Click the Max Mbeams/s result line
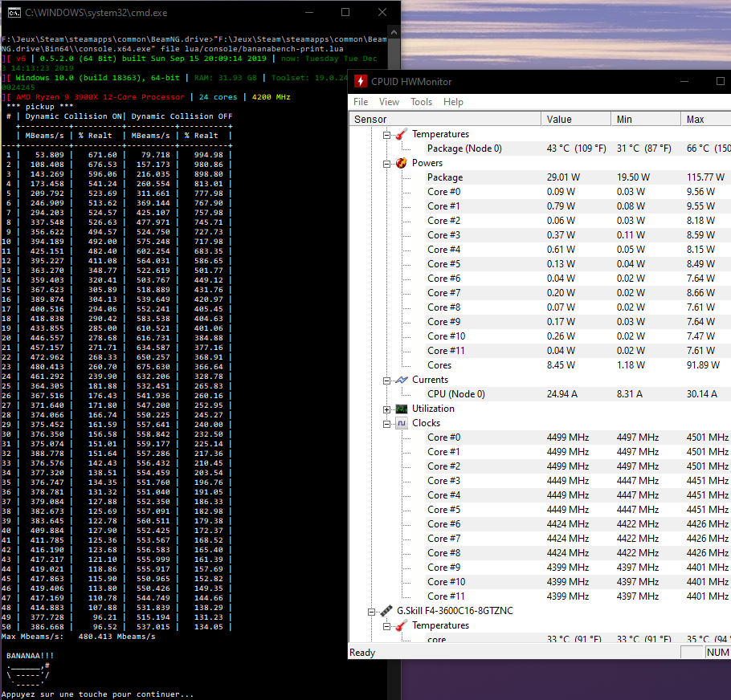 (79, 637)
